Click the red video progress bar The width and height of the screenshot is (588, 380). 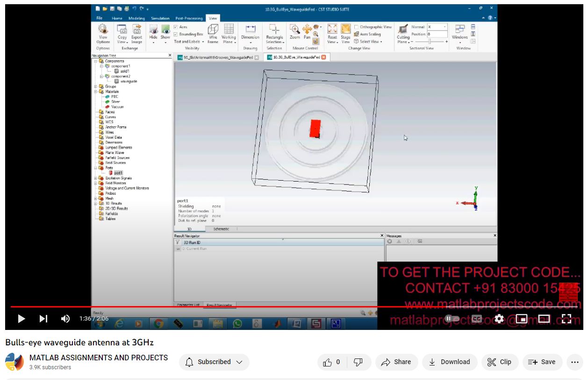pyautogui.click(x=187, y=307)
